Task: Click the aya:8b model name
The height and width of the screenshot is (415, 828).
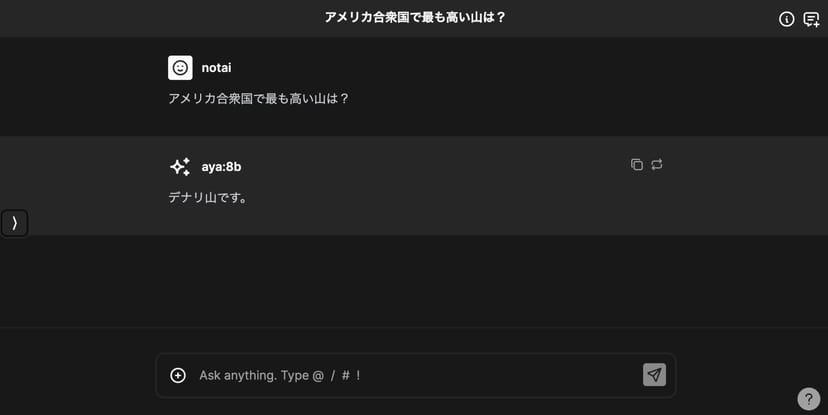Action: pos(221,167)
